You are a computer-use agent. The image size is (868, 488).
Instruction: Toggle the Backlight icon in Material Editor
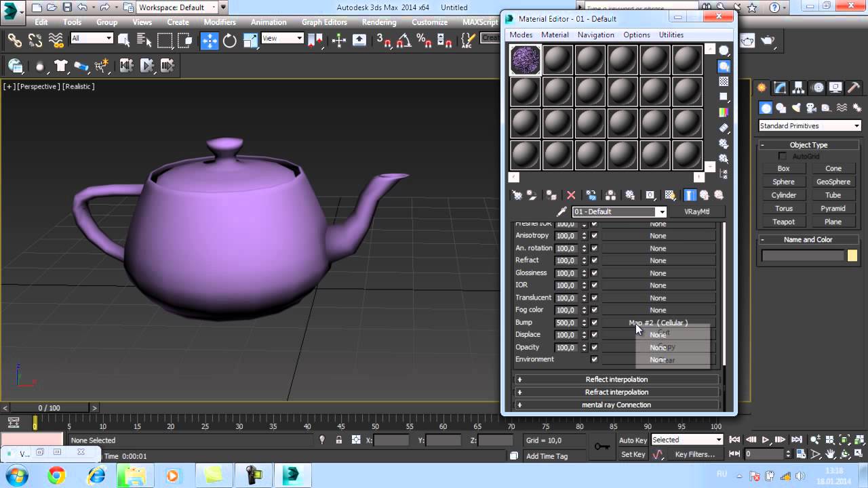(724, 66)
